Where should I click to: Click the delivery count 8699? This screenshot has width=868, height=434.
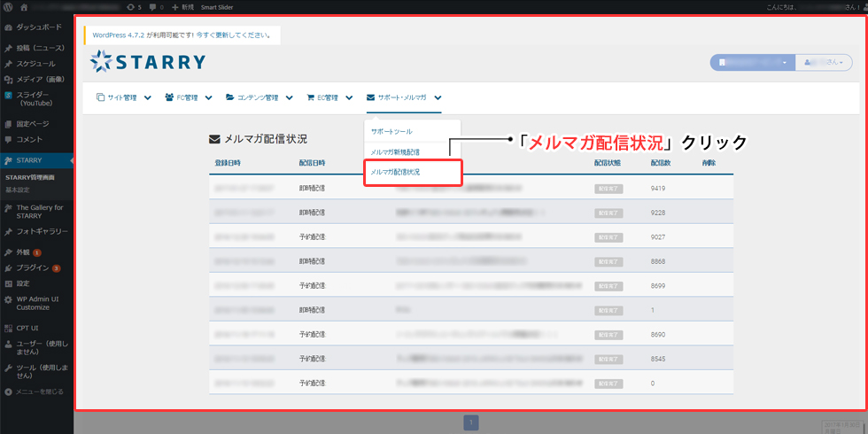click(658, 285)
